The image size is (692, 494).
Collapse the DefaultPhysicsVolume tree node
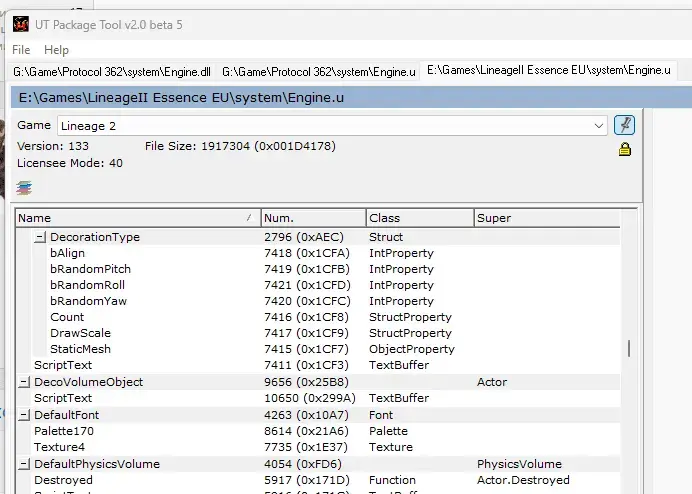pyautogui.click(x=24, y=464)
